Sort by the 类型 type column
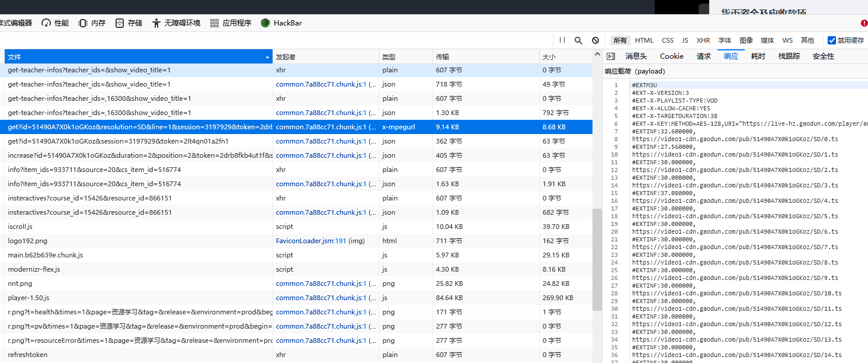 tap(406, 57)
